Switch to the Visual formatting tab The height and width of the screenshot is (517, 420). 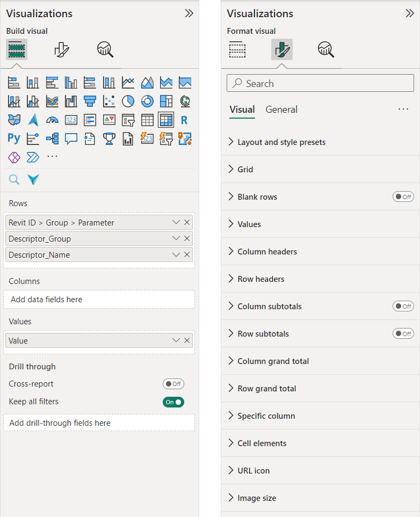point(242,110)
